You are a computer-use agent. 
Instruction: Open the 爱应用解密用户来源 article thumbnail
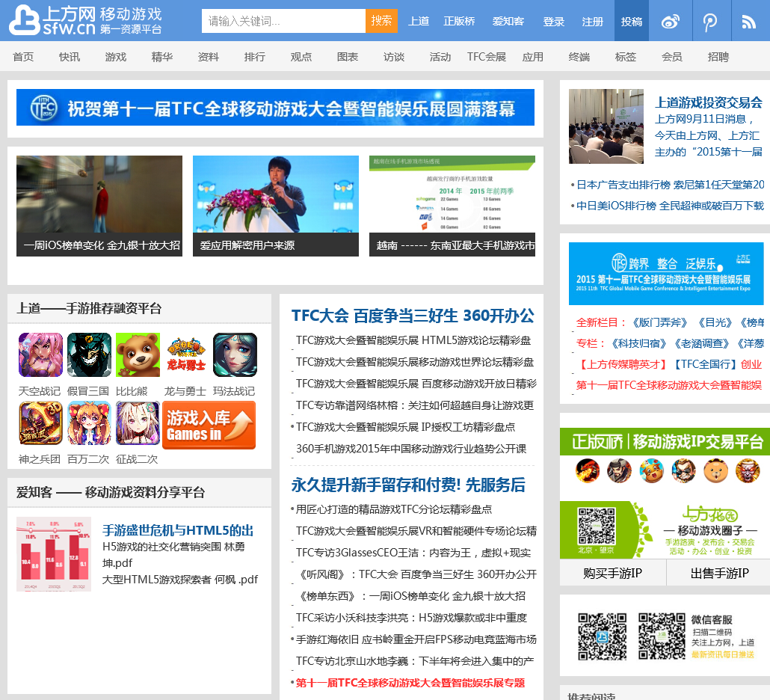coord(276,206)
